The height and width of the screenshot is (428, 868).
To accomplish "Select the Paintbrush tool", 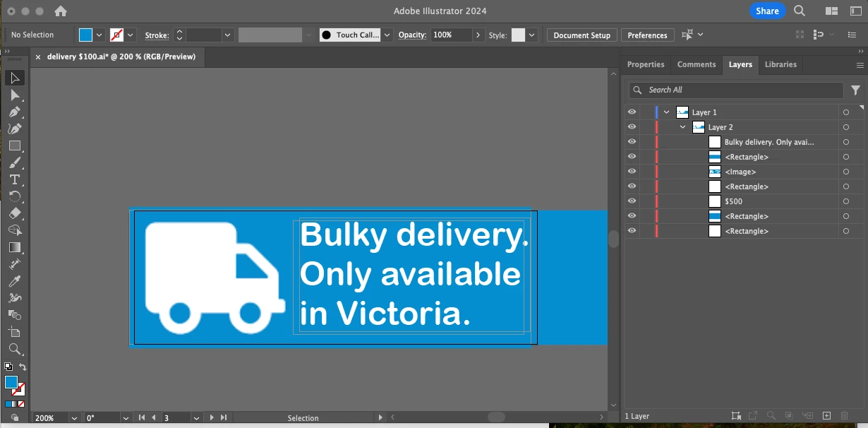I will (x=15, y=163).
